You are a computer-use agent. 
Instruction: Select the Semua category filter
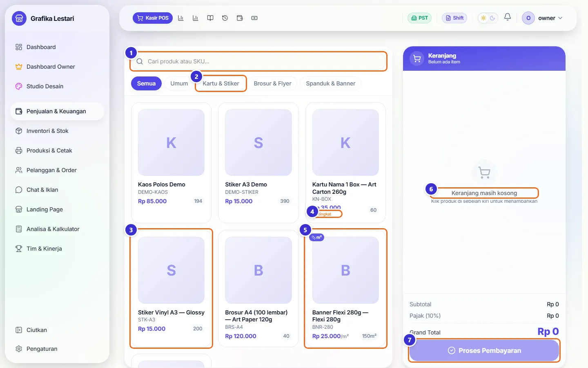pos(146,83)
